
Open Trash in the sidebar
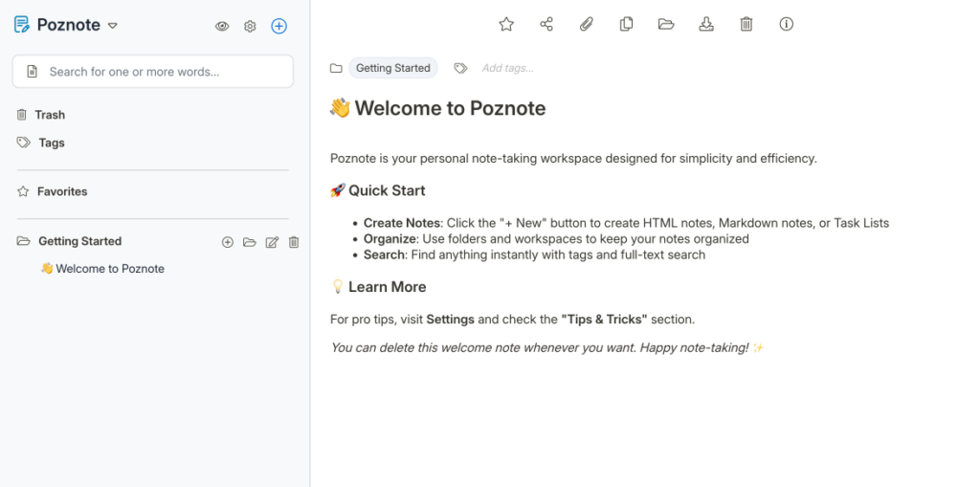point(49,115)
